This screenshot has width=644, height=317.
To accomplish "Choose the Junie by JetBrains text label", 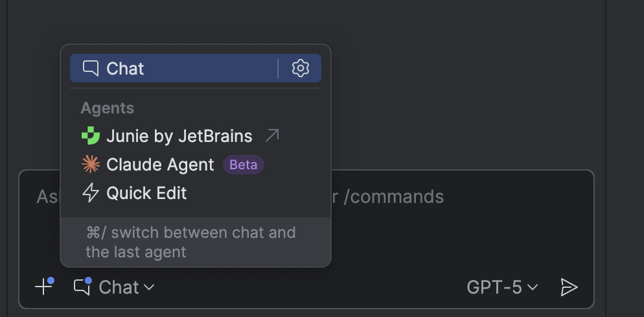I will click(x=179, y=136).
